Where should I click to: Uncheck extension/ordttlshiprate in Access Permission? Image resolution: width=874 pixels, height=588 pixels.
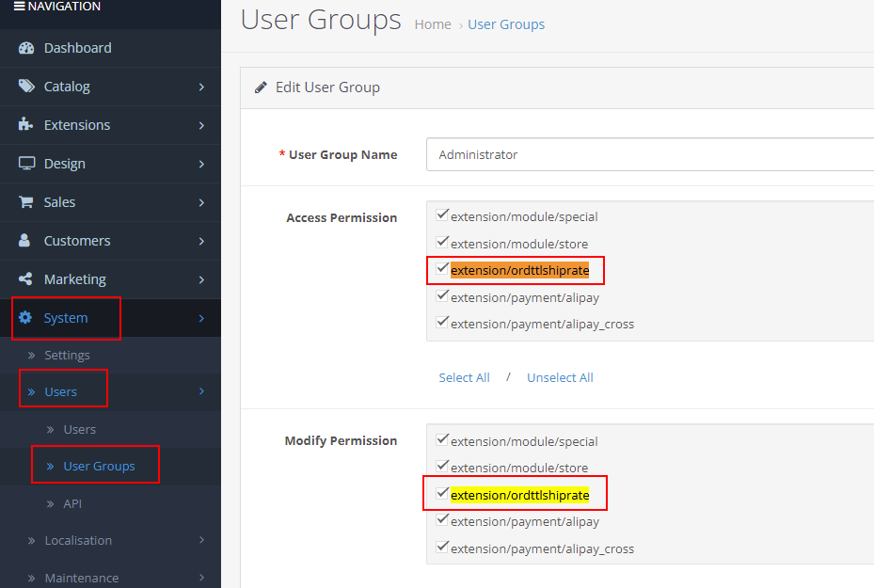coord(442,269)
